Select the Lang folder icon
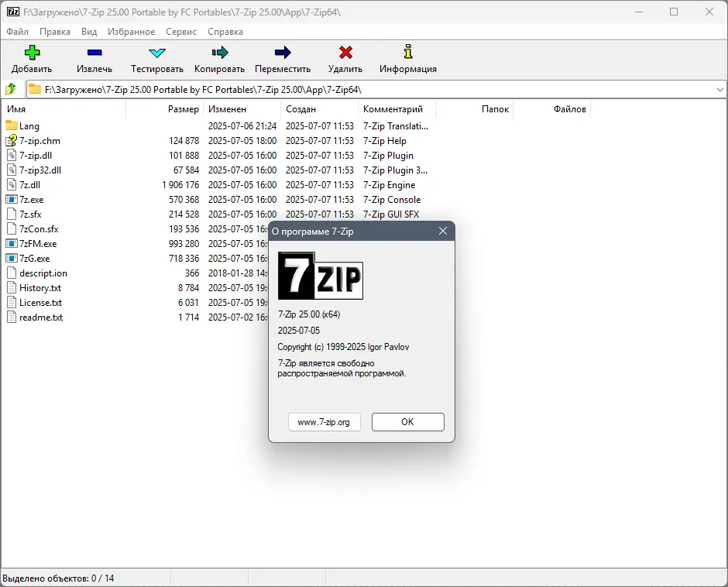728x587 pixels. coord(11,125)
